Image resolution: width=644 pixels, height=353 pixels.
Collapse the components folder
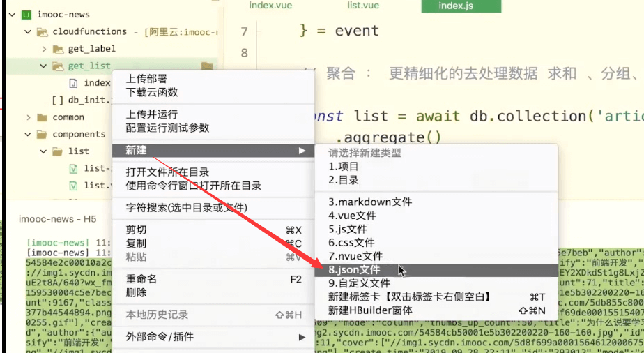click(x=27, y=135)
